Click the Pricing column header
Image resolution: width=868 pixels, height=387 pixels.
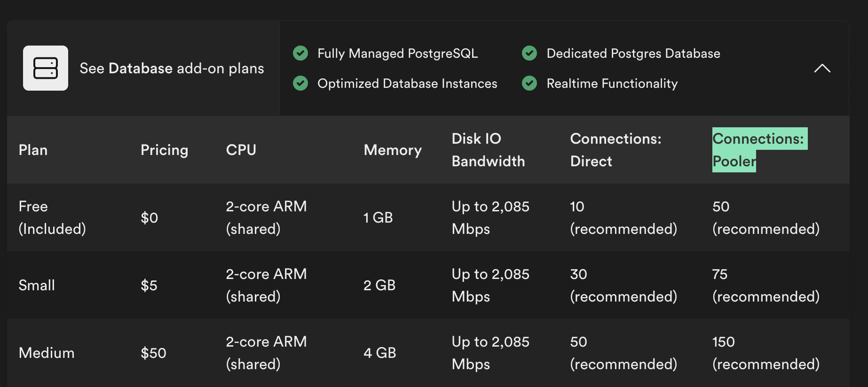click(164, 150)
